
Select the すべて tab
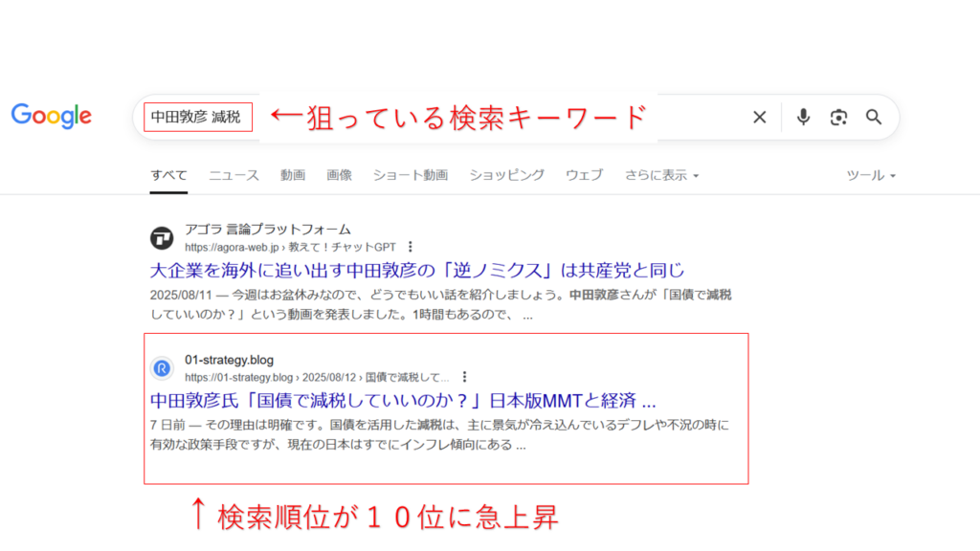[168, 175]
